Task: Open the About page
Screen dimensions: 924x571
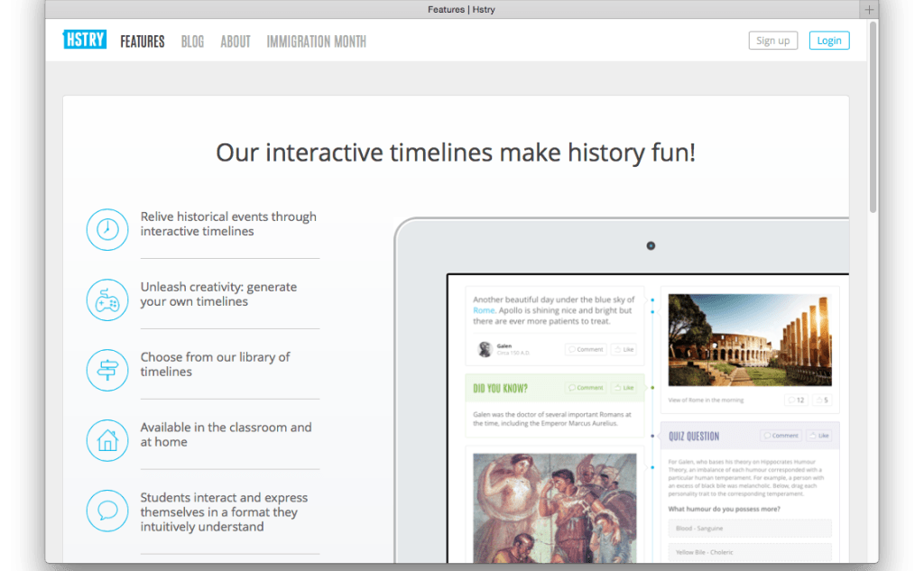Action: pos(236,41)
